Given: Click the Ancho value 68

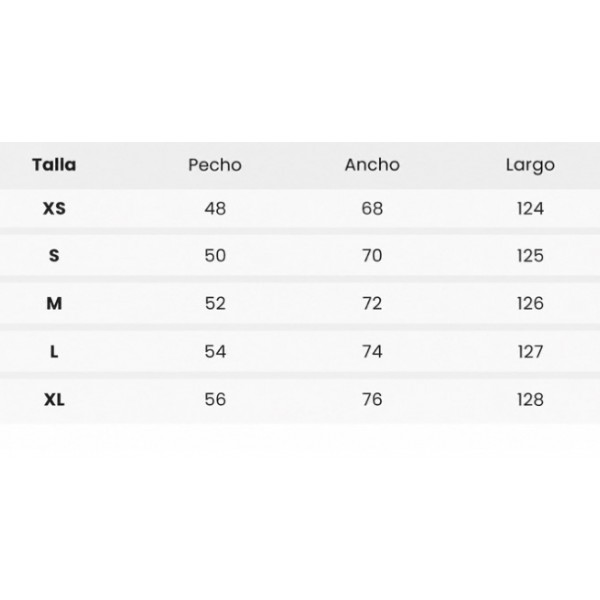Looking at the screenshot, I should pos(372,209).
